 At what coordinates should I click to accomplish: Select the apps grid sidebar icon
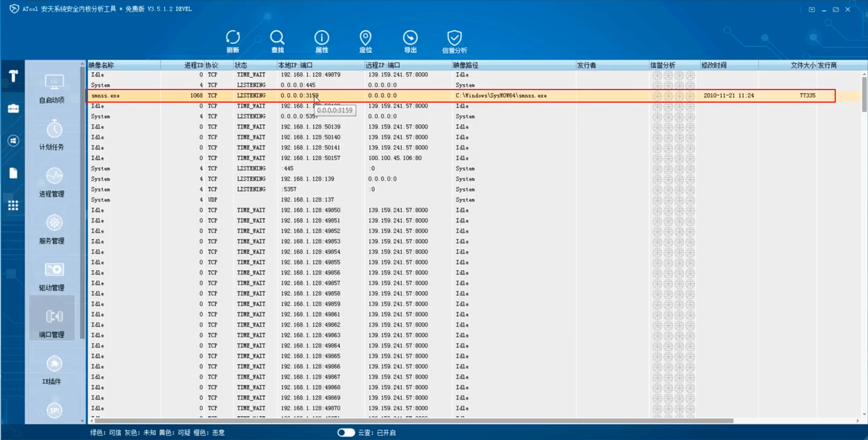tap(13, 206)
